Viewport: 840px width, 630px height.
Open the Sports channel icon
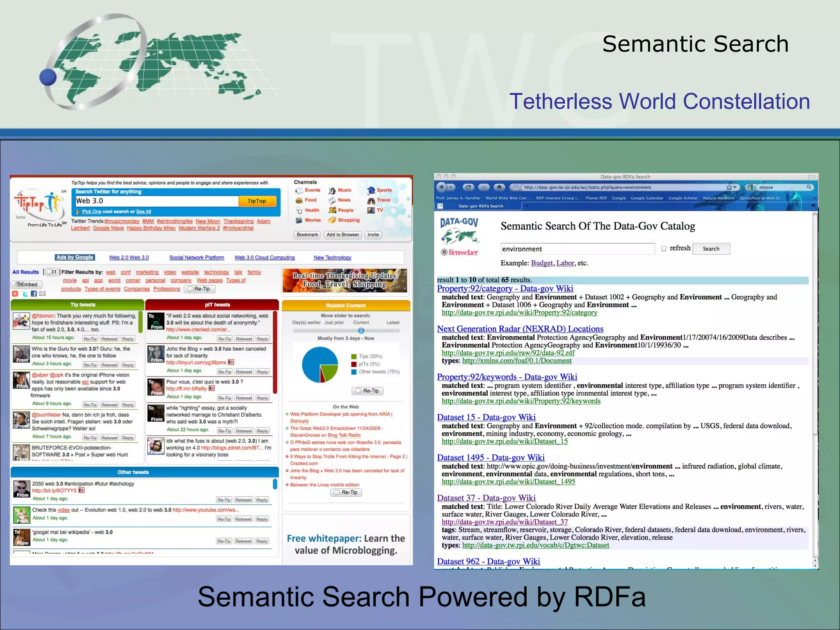click(x=371, y=190)
